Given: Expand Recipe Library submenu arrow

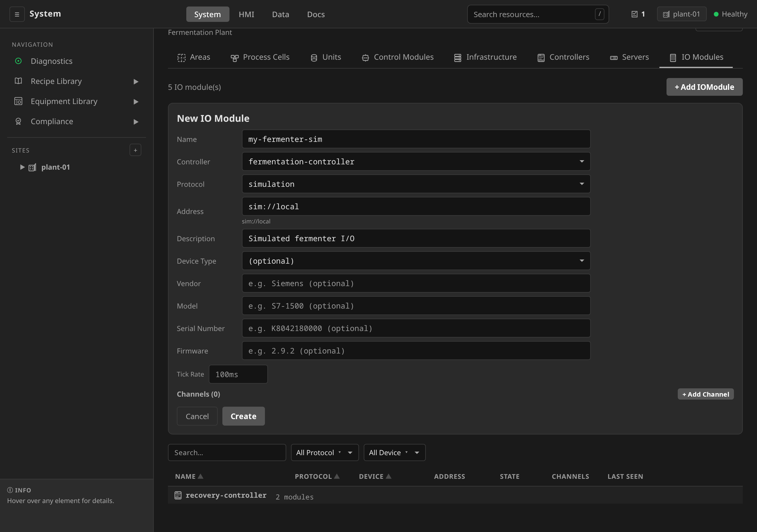Looking at the screenshot, I should tap(136, 81).
